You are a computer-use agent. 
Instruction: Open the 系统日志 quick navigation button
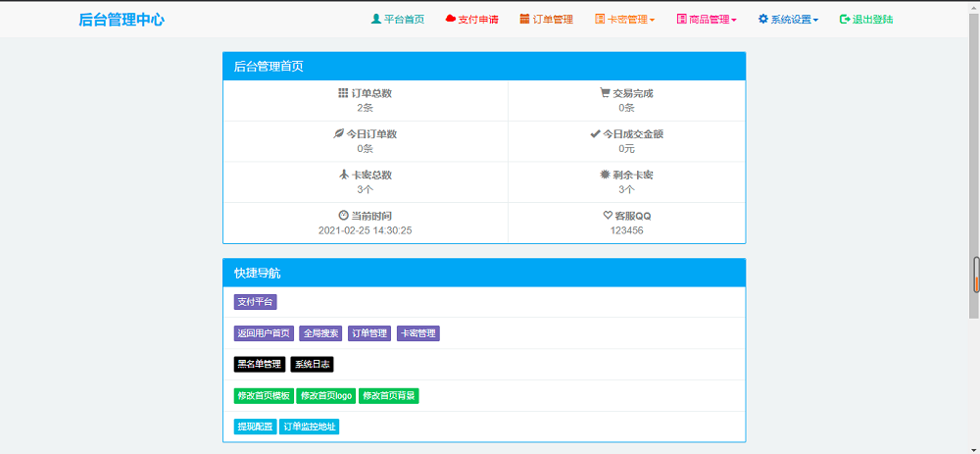tap(312, 365)
